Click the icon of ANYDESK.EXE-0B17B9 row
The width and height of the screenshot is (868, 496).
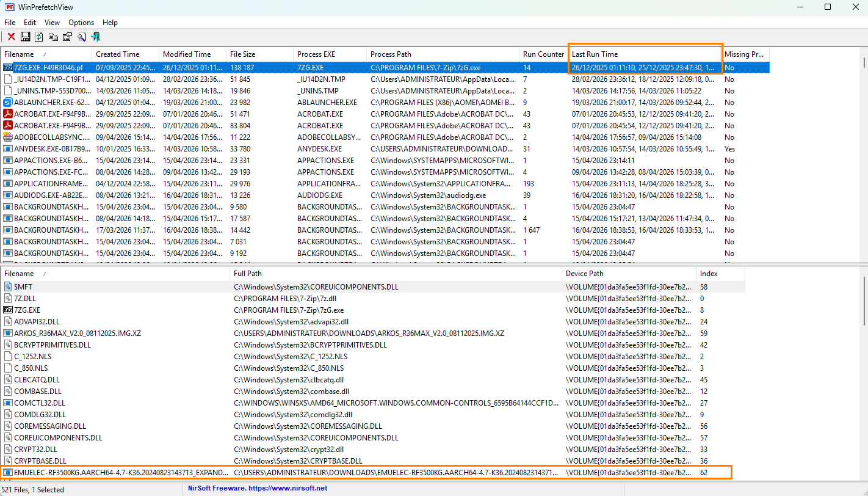pyautogui.click(x=8, y=149)
